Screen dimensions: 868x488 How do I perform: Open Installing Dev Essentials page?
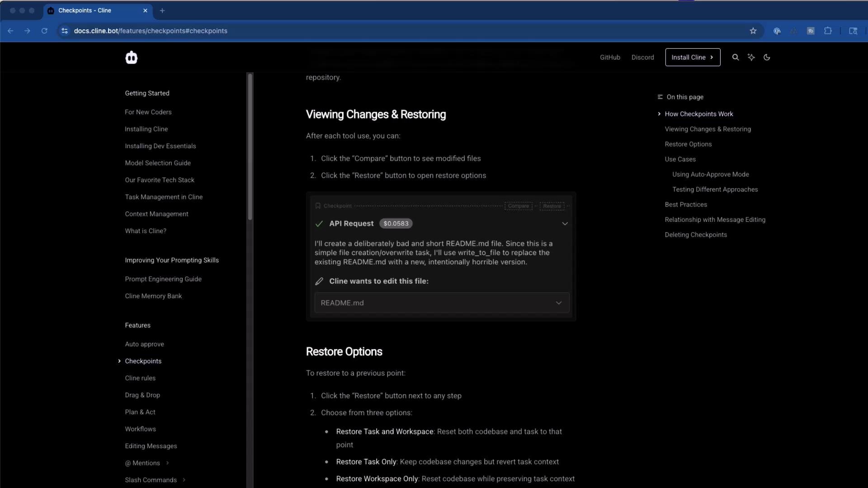click(160, 146)
